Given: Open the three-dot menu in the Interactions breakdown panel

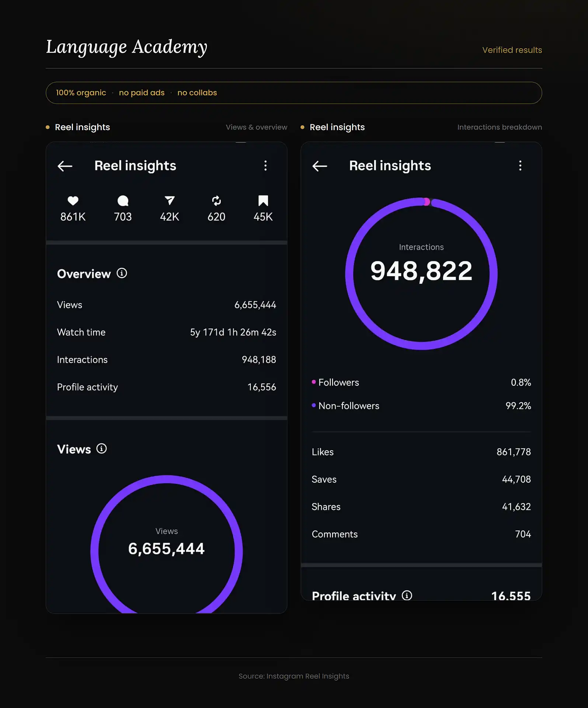Looking at the screenshot, I should tap(520, 166).
